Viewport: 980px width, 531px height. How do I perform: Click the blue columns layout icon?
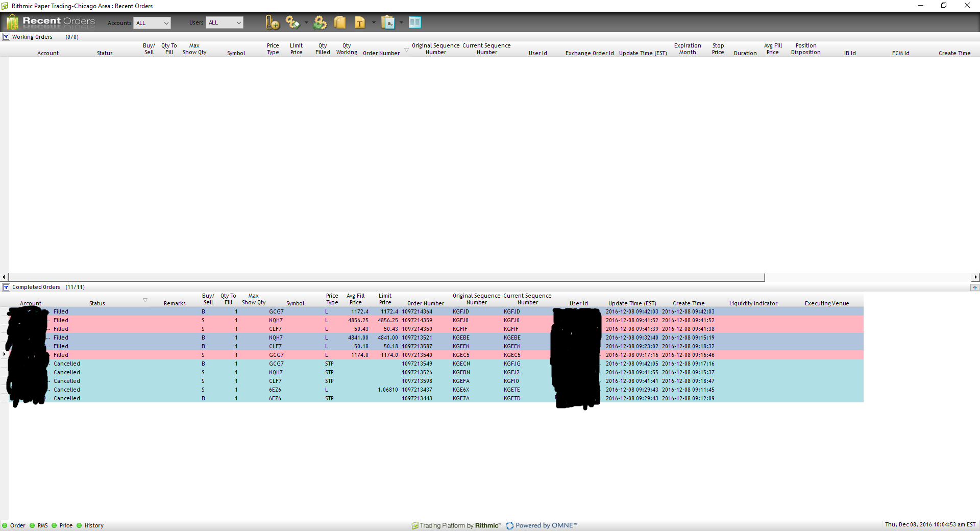pos(415,22)
